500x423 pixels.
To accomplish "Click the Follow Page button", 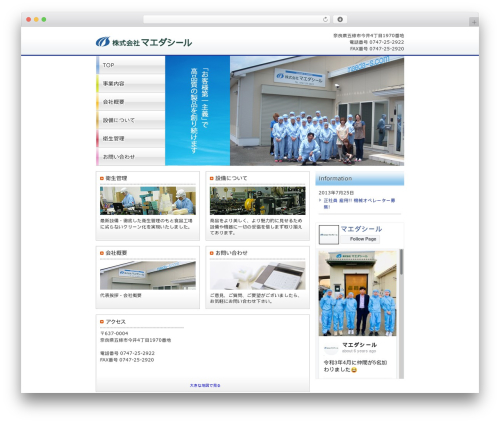I will pyautogui.click(x=360, y=239).
